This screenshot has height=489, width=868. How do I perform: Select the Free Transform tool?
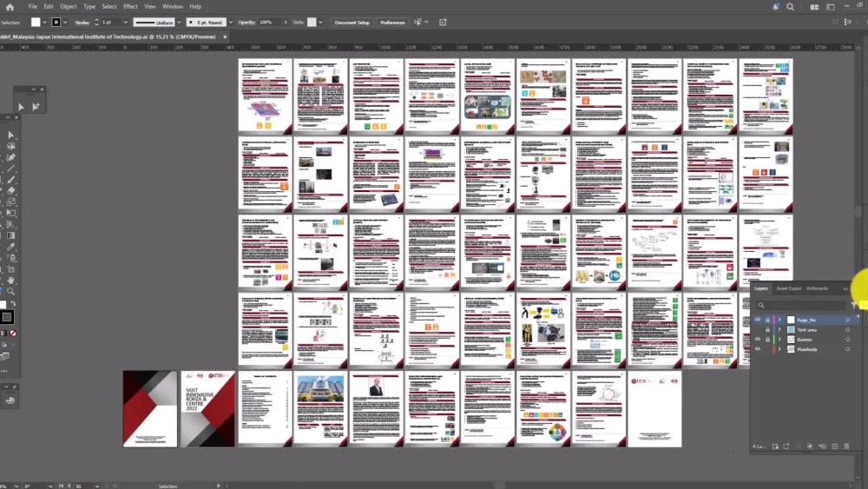click(10, 213)
